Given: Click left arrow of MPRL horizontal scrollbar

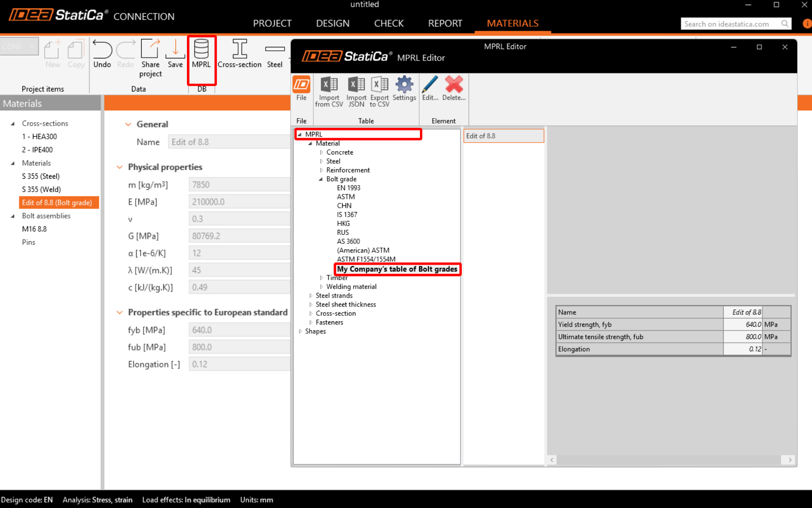Looking at the screenshot, I should [x=551, y=460].
